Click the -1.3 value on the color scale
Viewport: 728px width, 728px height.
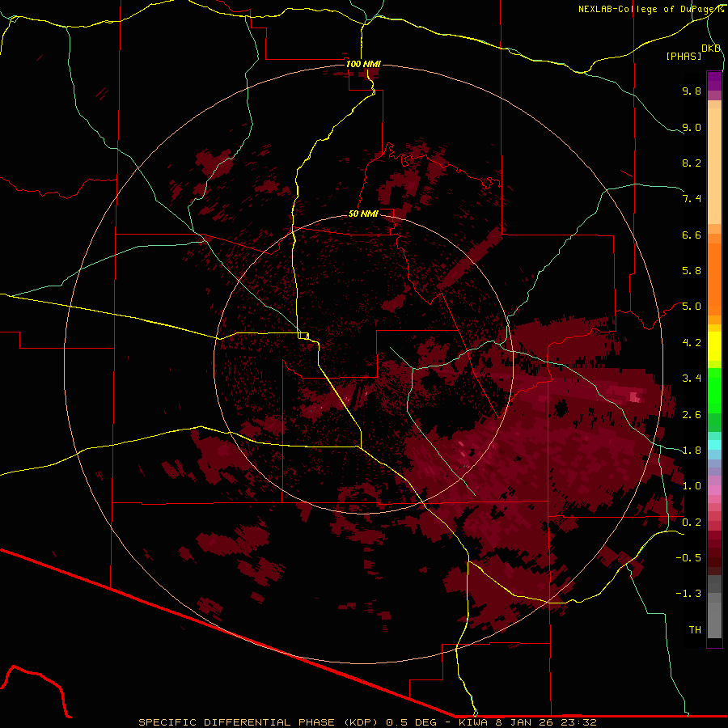[688, 594]
